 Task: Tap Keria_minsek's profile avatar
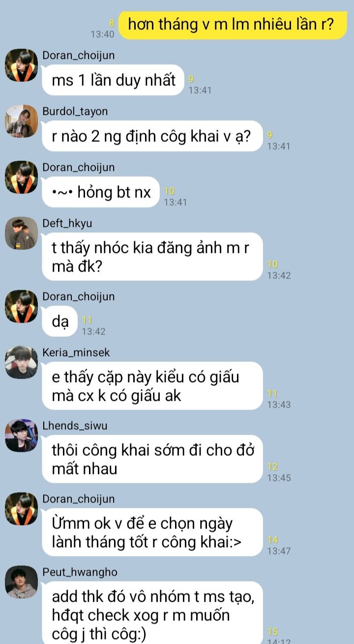tap(22, 363)
